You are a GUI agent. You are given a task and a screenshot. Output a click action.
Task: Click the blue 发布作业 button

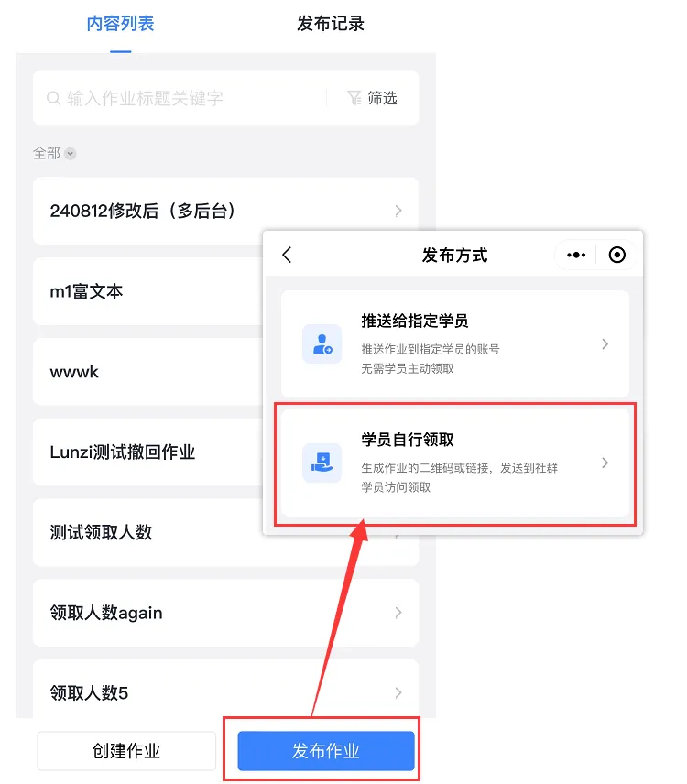[x=326, y=751]
